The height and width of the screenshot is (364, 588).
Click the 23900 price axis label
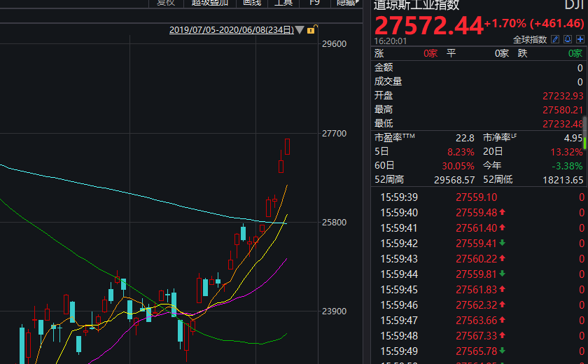pos(334,311)
